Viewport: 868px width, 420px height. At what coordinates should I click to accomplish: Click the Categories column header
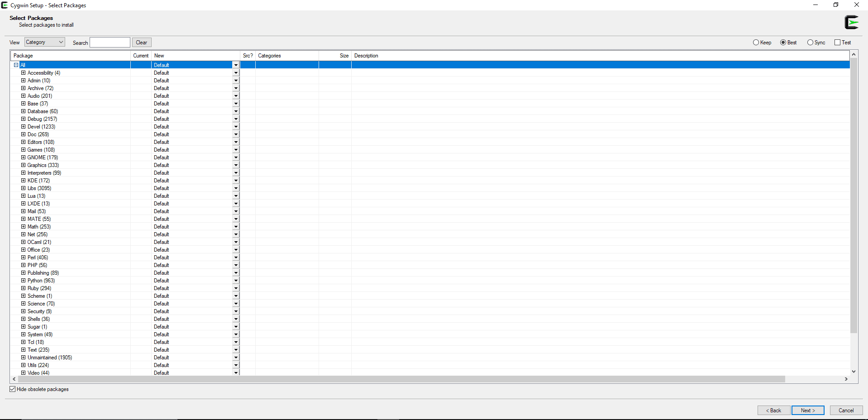[287, 56]
